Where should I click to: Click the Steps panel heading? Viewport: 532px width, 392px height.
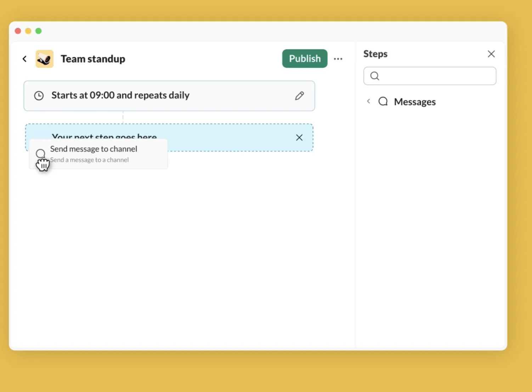point(375,54)
